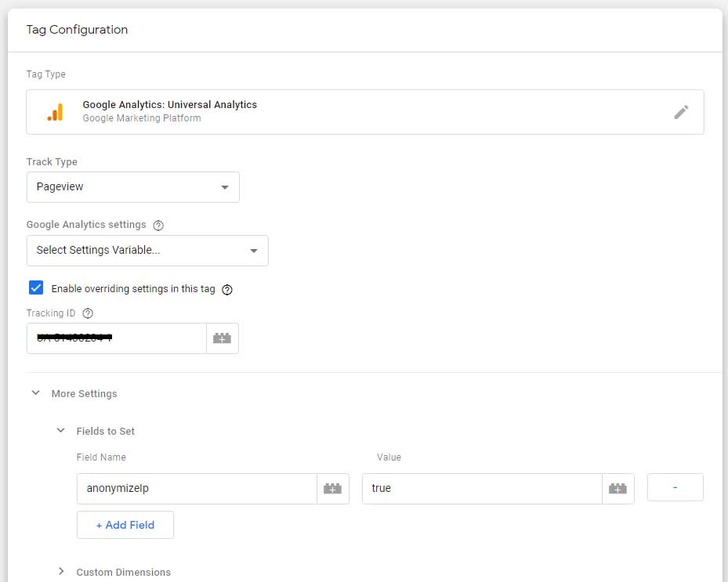
Task: Click the + Add Field button
Action: pyautogui.click(x=125, y=525)
